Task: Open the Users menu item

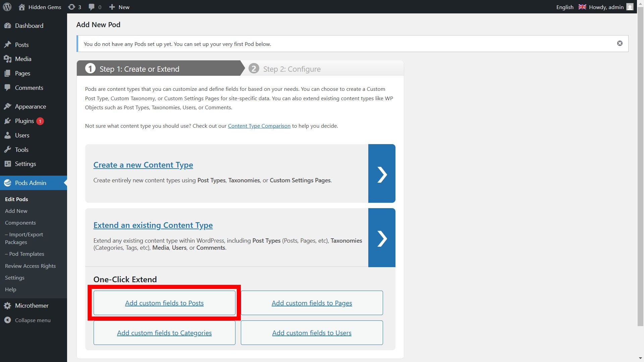Action: pyautogui.click(x=34, y=135)
